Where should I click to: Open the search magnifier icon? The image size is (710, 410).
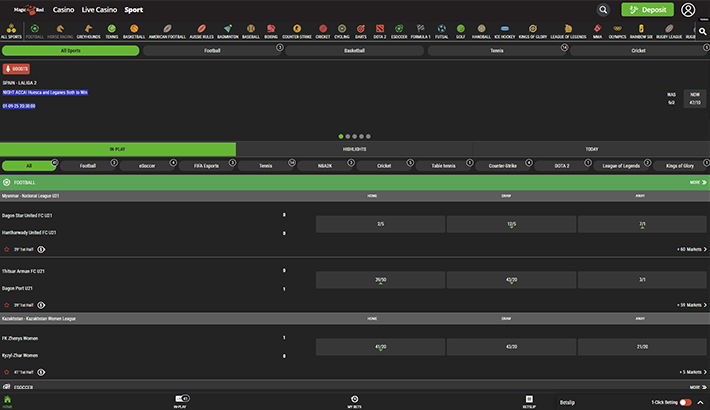pos(603,10)
